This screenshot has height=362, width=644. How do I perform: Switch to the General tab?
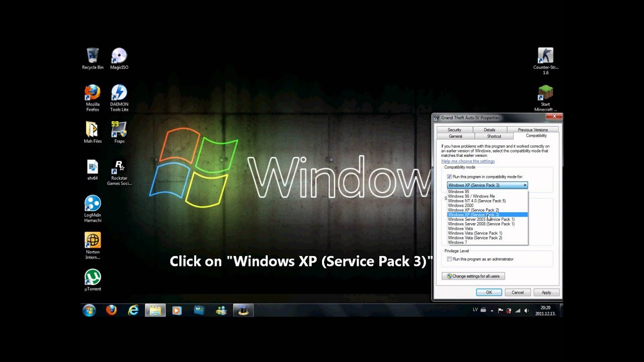pyautogui.click(x=455, y=136)
